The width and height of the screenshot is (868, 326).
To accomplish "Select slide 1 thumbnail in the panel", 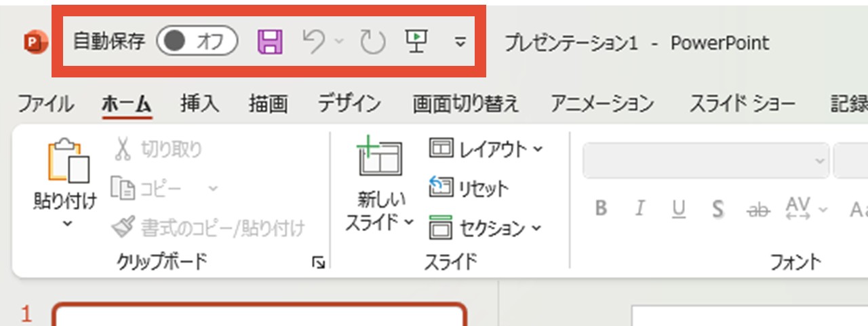I will [x=260, y=315].
